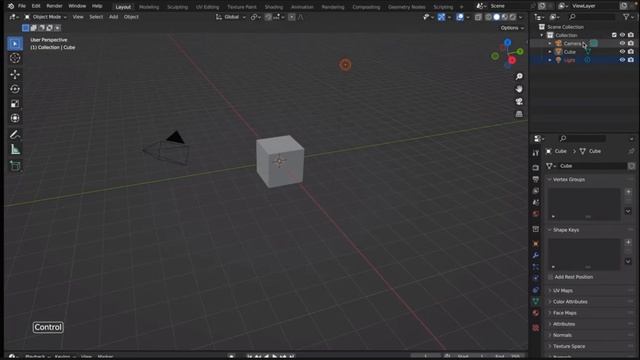
Task: Open the World properties tab
Action: coord(536,213)
